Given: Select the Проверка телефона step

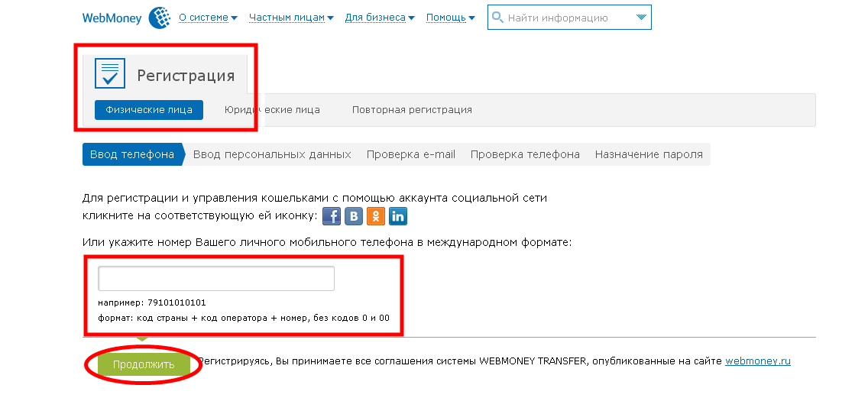Looking at the screenshot, I should [525, 154].
